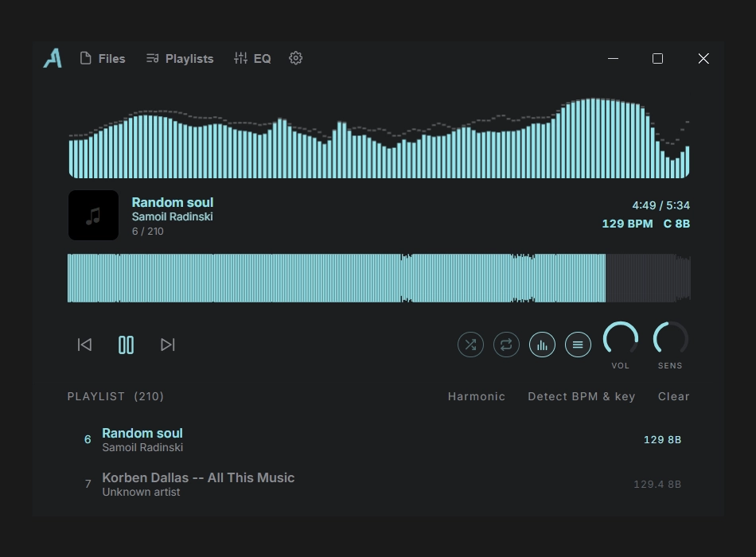Click Samoil Radinski under the now-playing title
Image resolution: width=756 pixels, height=557 pixels.
point(172,217)
